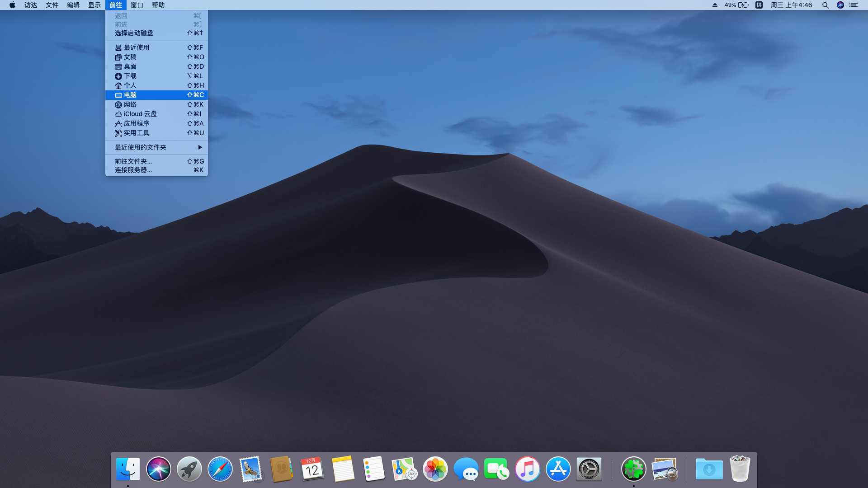Click the eject icon in menu bar
The image size is (868, 488).
pyautogui.click(x=715, y=5)
